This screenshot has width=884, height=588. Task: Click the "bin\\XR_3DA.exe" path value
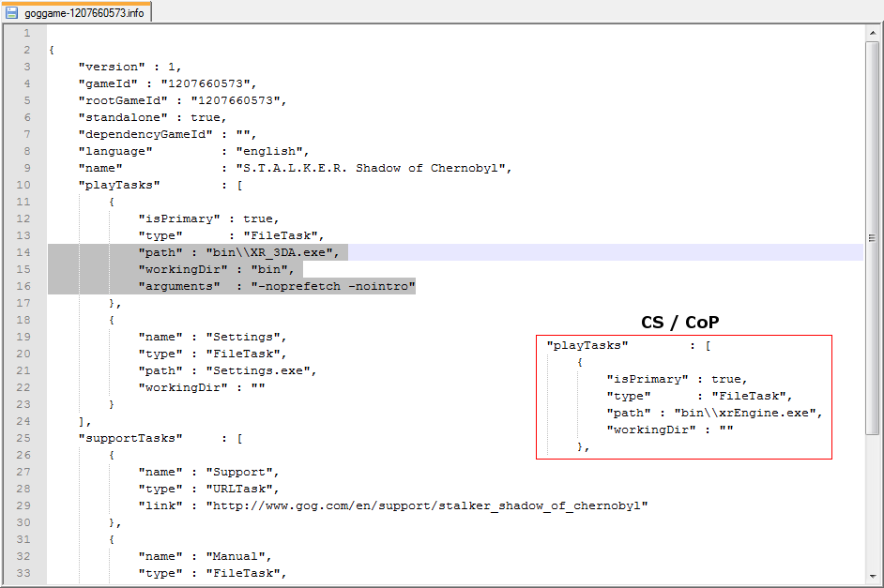269,252
